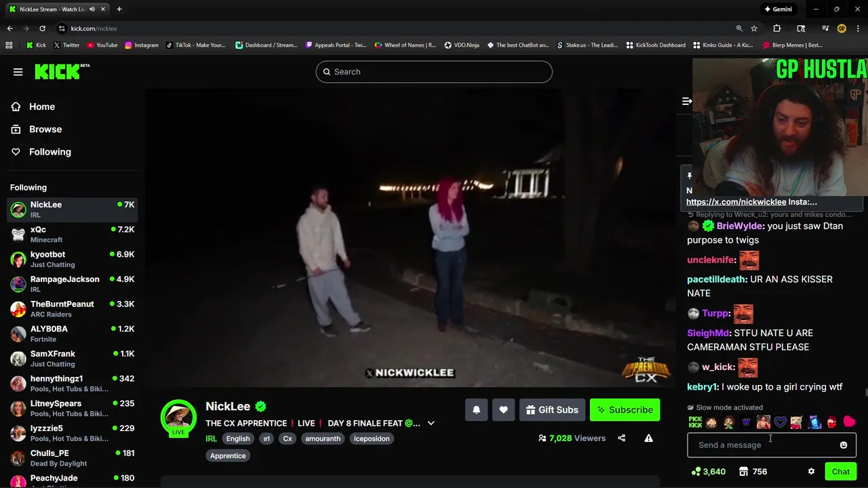Select SamXFrank in the Following list
The height and width of the screenshot is (488, 868).
point(73,359)
